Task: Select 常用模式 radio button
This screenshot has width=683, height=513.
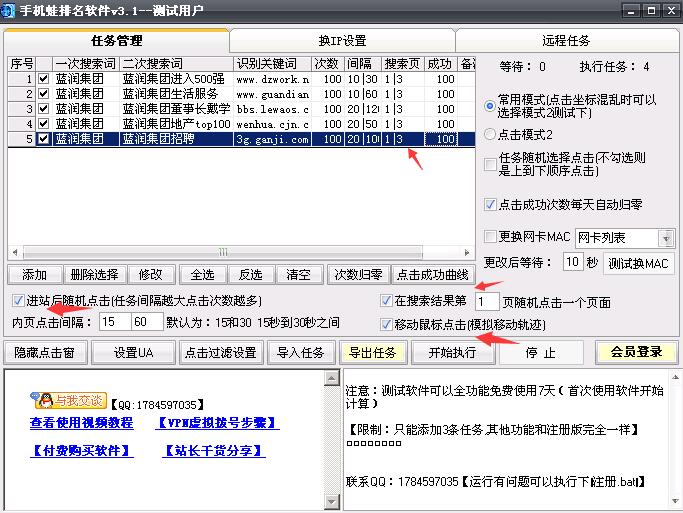Action: [x=489, y=104]
